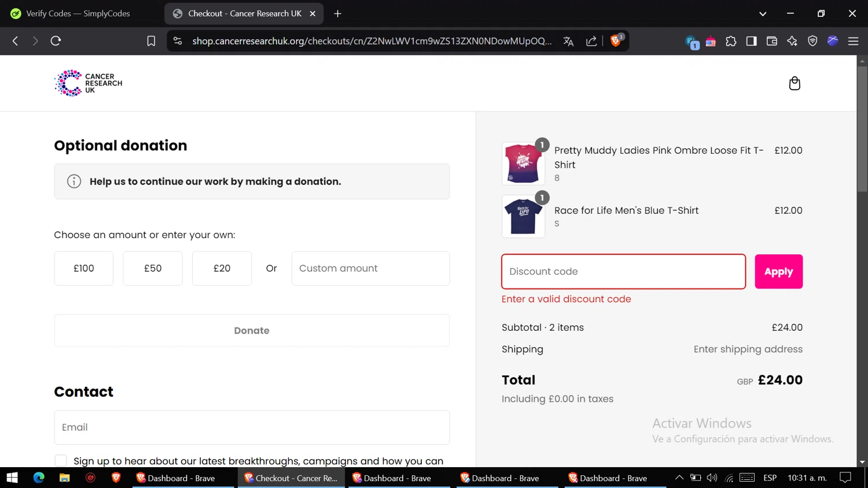Open Brave Wallet icon
The width and height of the screenshot is (868, 488).
pos(771,41)
